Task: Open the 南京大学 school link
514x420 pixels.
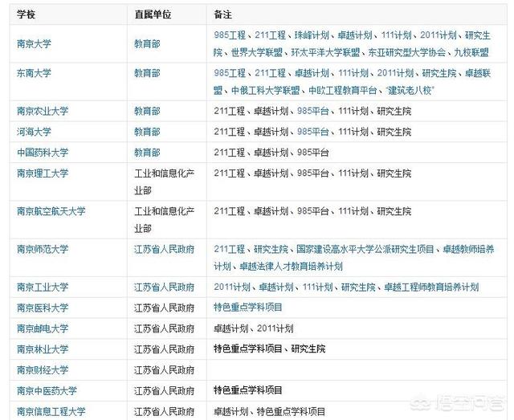Action: tap(34, 44)
